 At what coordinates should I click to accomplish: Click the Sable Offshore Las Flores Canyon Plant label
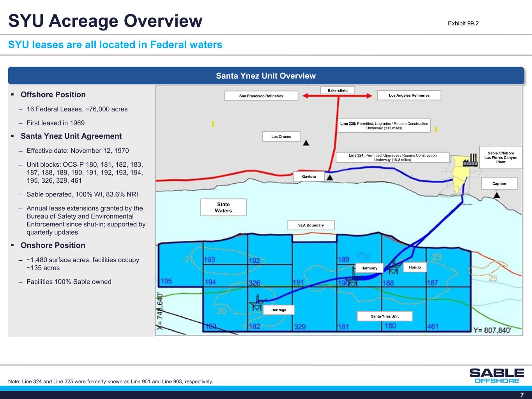click(500, 157)
